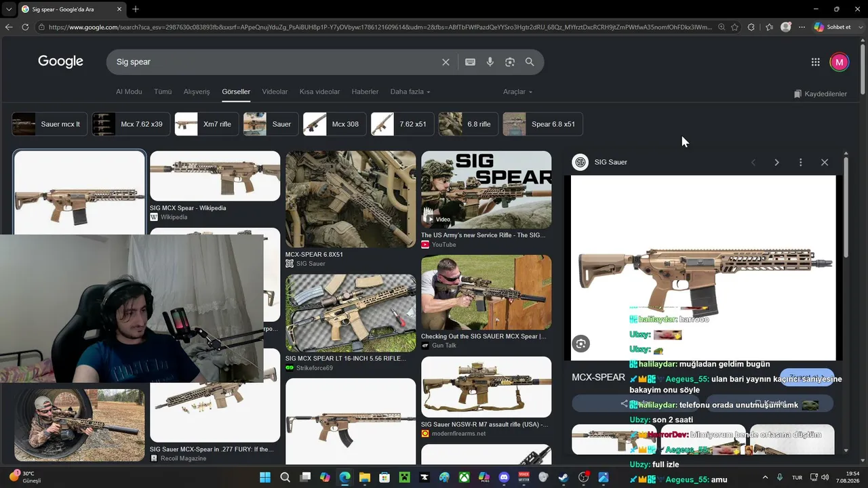Show next image in the preview panel
Viewport: 868px width, 488px height.
(776, 163)
